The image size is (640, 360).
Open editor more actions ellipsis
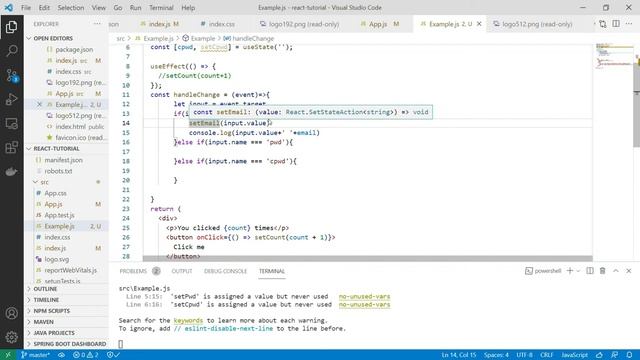pyautogui.click(x=629, y=24)
